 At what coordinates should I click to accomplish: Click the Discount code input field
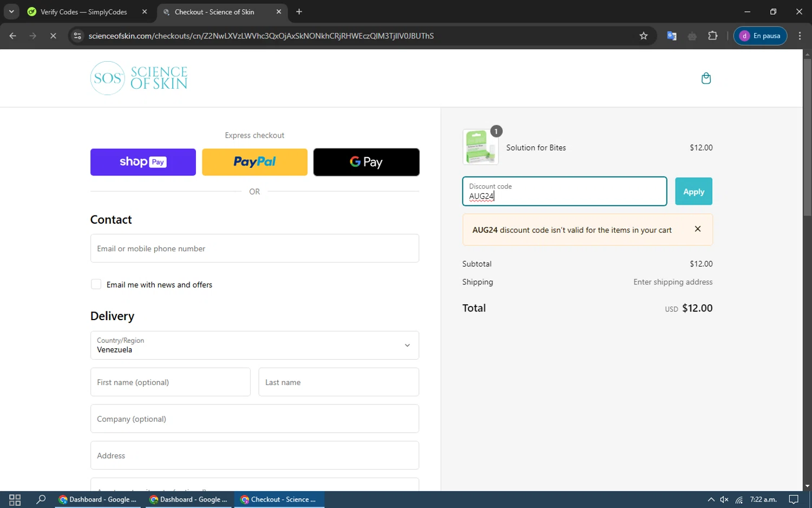point(565,191)
